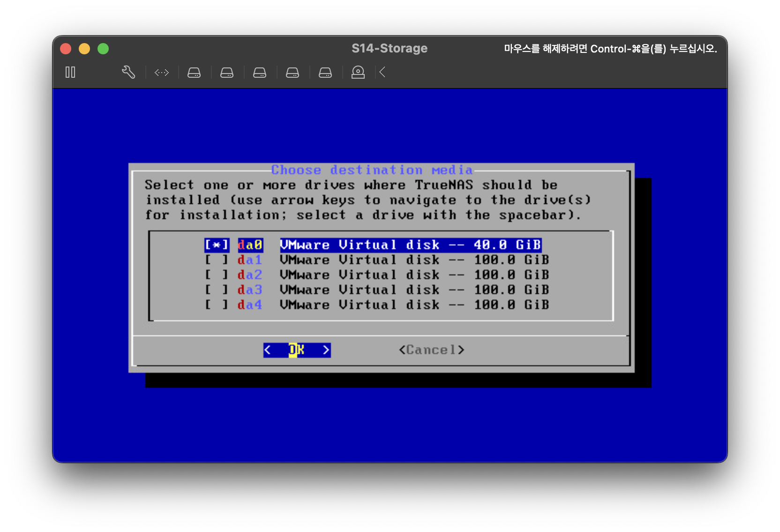Click the 'da3' drive name
Image resolution: width=780 pixels, height=532 pixels.
click(x=250, y=290)
